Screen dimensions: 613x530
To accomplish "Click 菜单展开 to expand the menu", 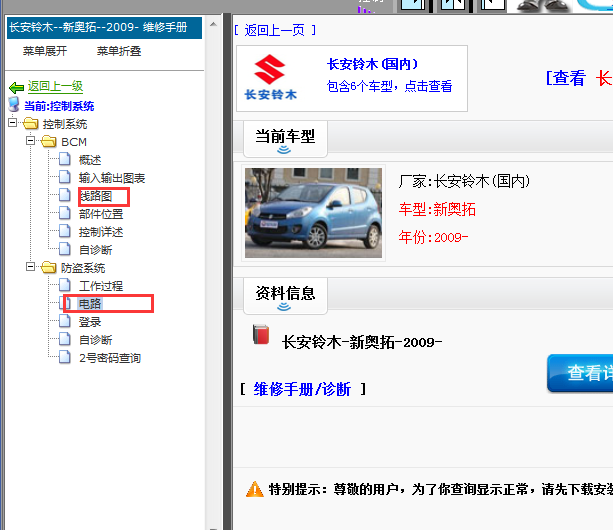I will (45, 51).
